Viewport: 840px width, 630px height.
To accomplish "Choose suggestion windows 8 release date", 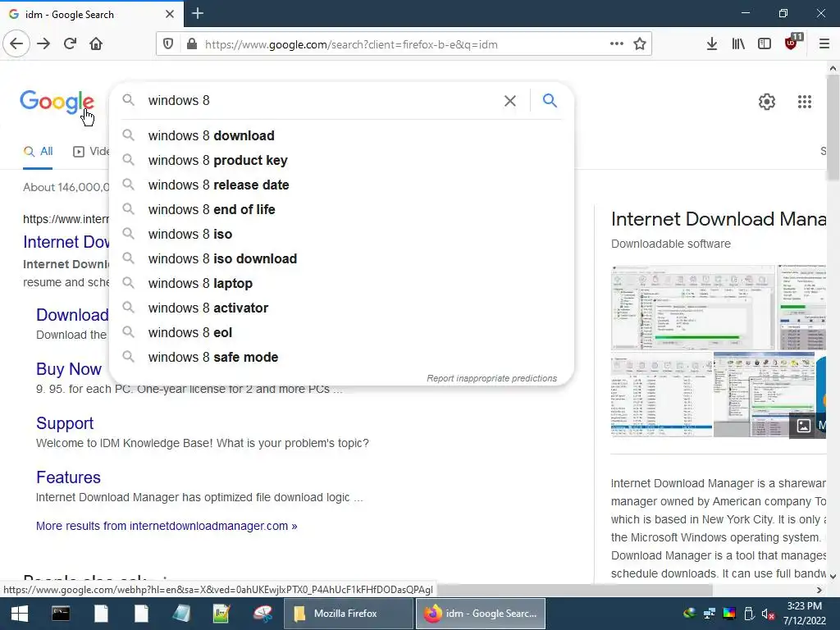I will 342,185.
